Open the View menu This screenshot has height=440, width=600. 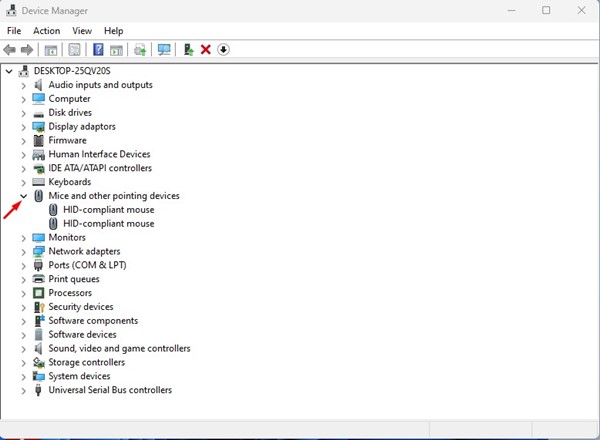point(82,31)
